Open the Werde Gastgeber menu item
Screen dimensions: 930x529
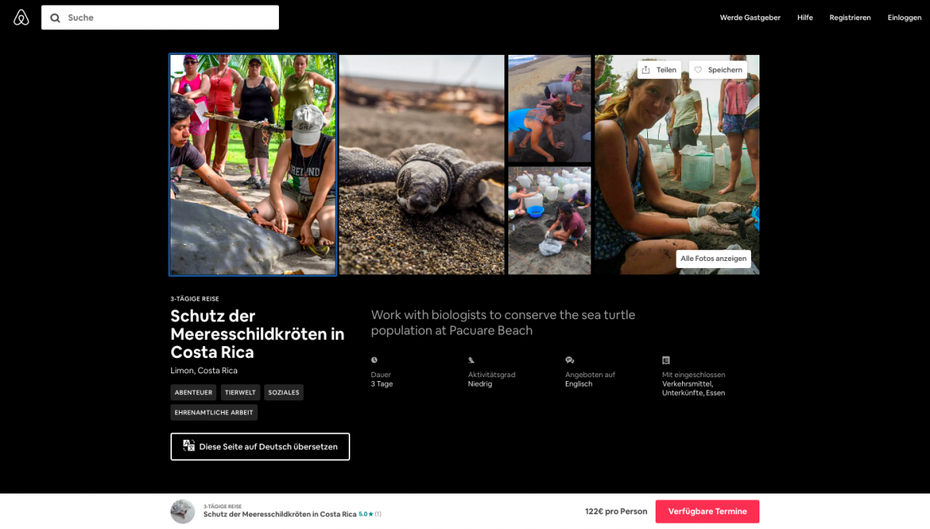750,18
